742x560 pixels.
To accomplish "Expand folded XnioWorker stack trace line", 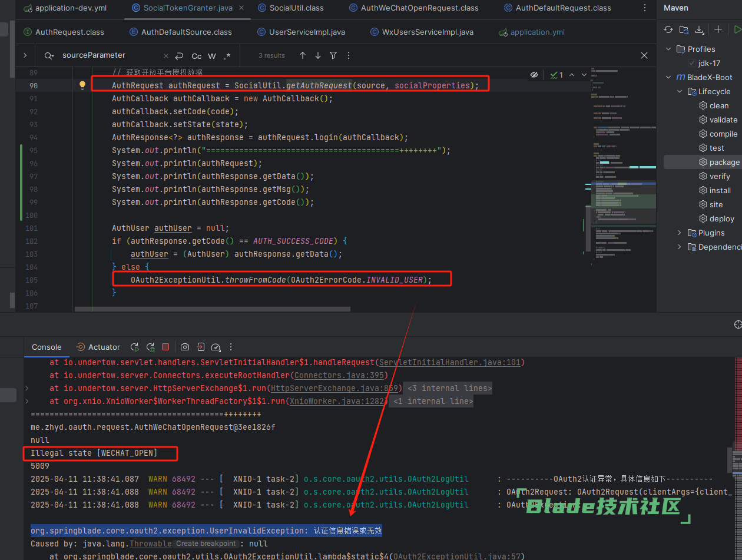I will tap(26, 401).
